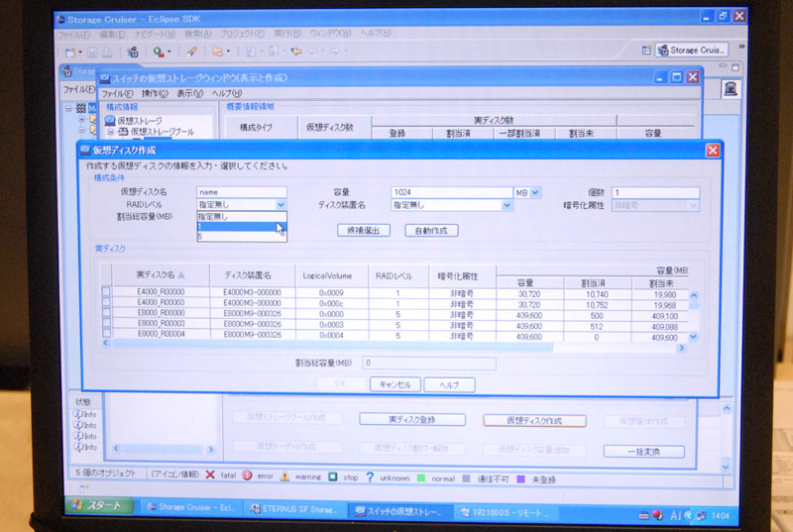
Task: Open the ファイル menu in Eclipse menubar
Action: [x=73, y=35]
